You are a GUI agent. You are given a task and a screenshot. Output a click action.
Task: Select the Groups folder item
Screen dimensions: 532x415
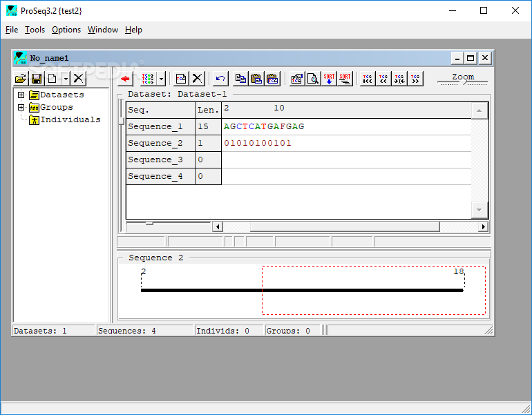57,108
